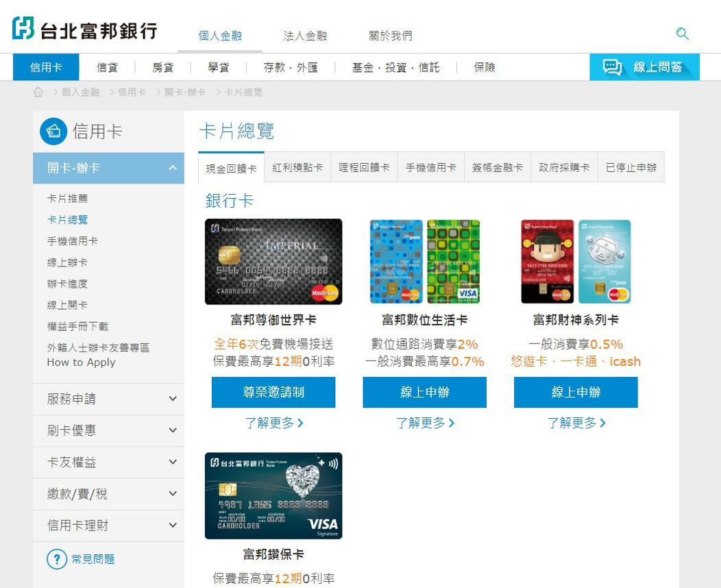721x588 pixels.
Task: Select the 個人金融 top tab
Action: click(x=220, y=36)
